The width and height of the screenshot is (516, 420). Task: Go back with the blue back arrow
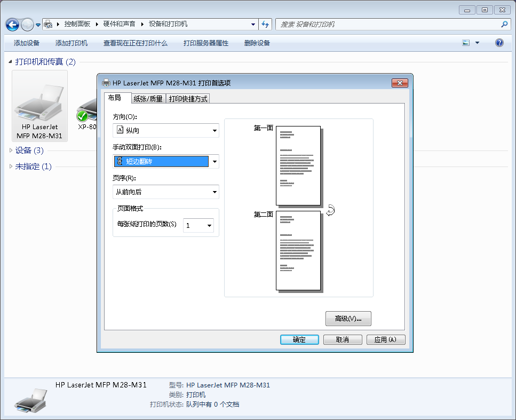click(x=12, y=25)
